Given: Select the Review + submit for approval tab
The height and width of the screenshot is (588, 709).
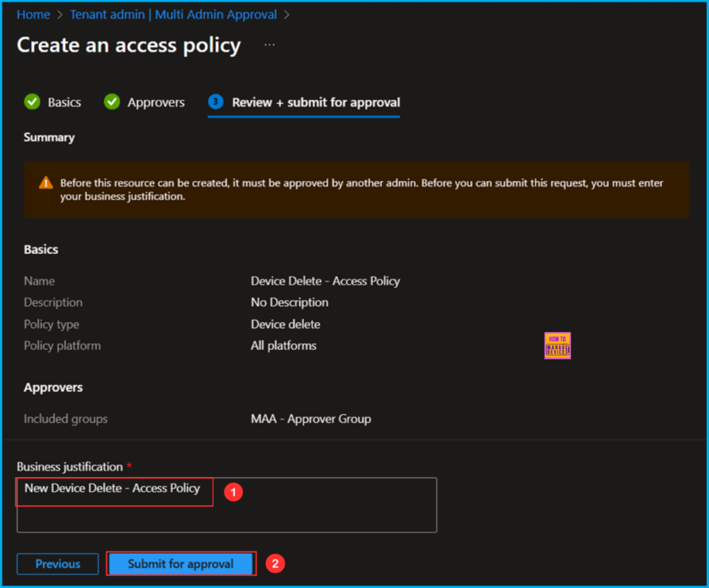Looking at the screenshot, I should click(x=316, y=102).
